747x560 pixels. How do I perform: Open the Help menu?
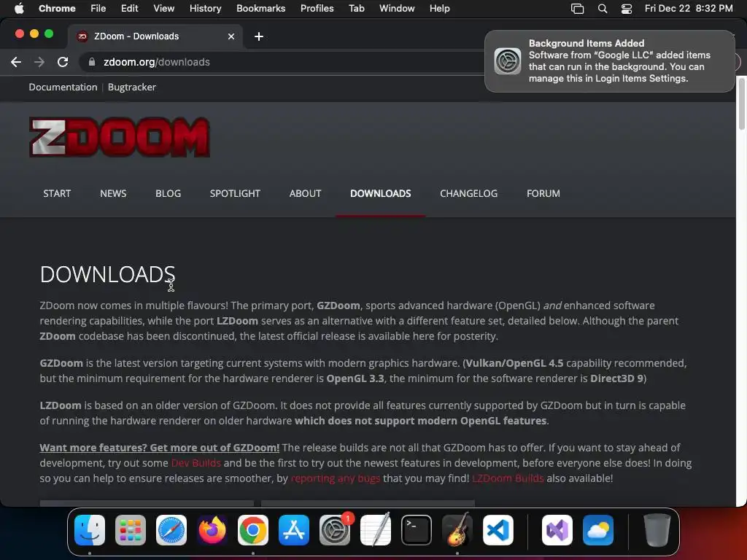439,8
